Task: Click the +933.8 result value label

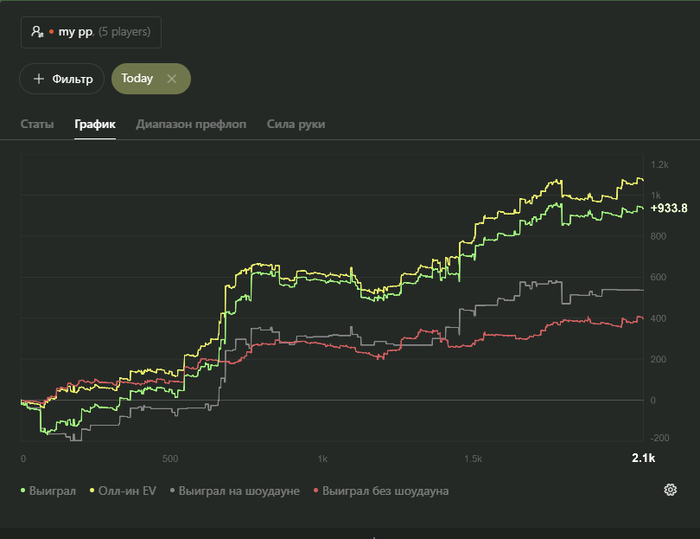Action: [669, 208]
